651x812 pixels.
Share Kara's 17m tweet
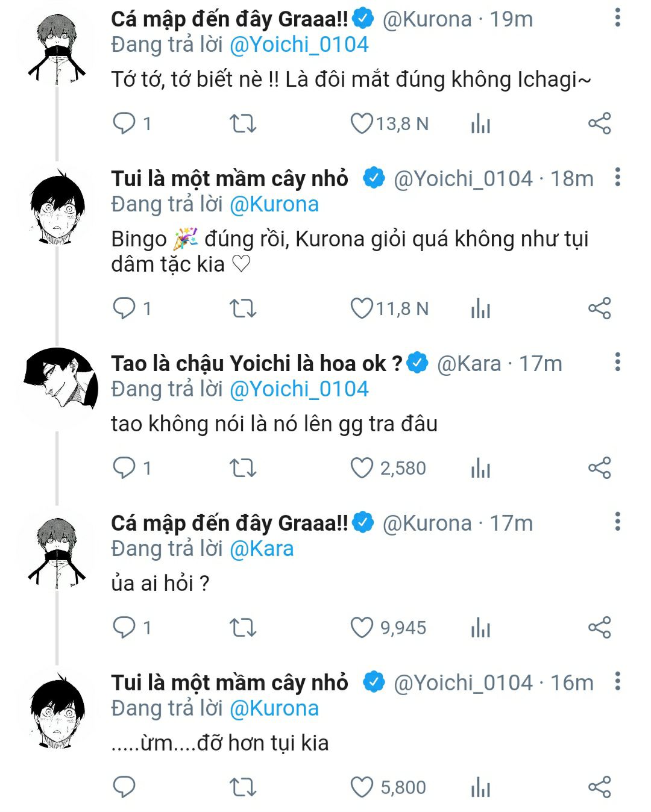click(x=599, y=468)
